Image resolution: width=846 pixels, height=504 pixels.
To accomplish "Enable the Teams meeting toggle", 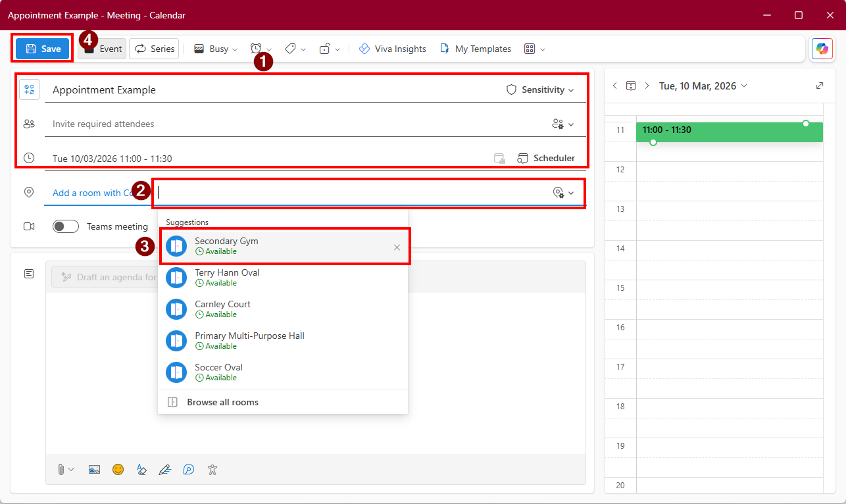I will 66,226.
